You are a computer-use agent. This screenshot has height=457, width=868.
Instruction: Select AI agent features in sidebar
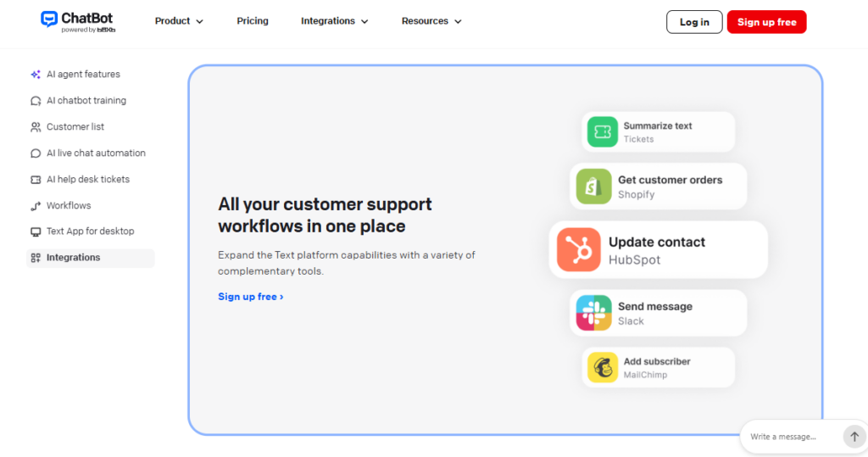(83, 75)
